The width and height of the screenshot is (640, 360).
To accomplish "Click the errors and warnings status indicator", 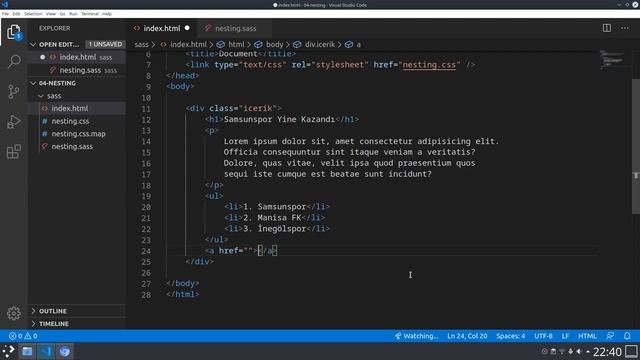I will coord(23,336).
